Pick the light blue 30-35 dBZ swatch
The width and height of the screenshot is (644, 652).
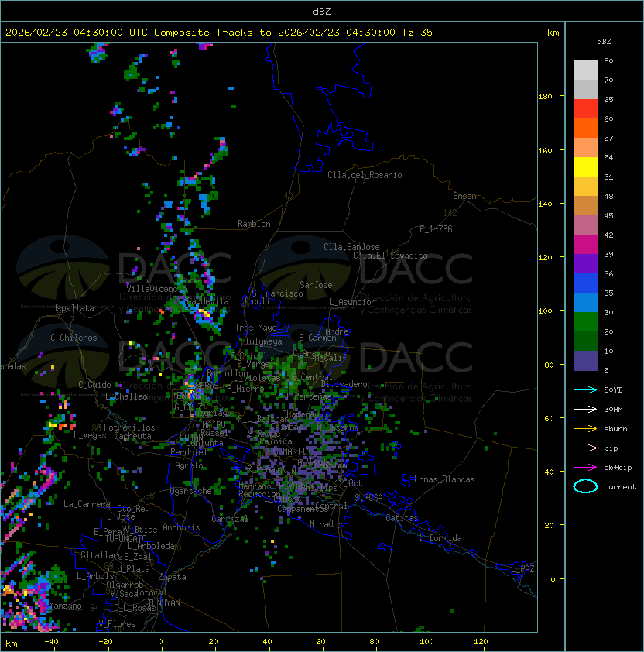pos(585,302)
